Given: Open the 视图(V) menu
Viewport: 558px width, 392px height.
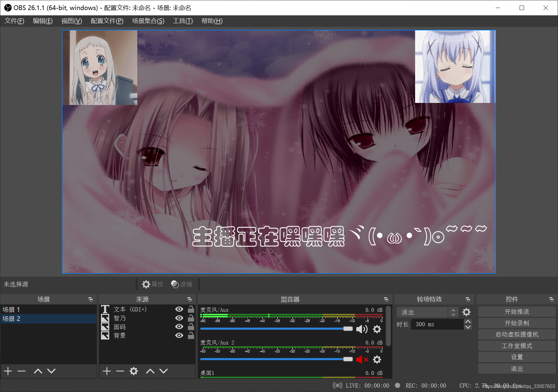Looking at the screenshot, I should click(72, 21).
